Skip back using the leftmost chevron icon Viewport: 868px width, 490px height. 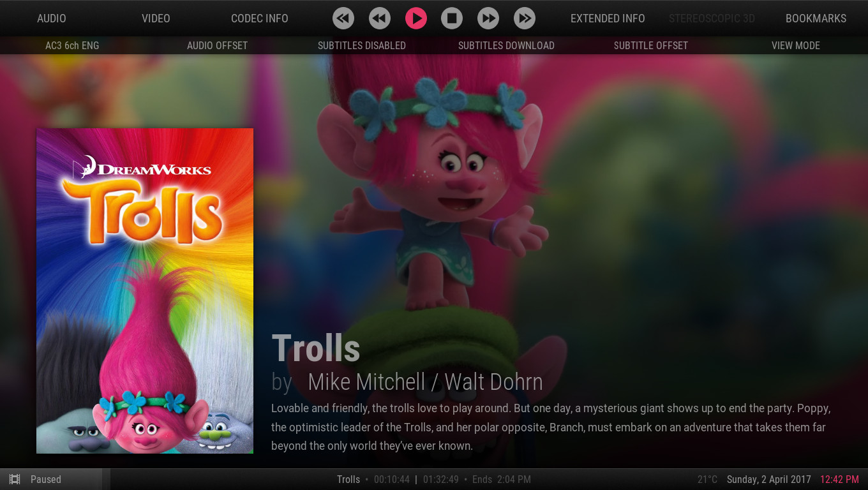[343, 19]
